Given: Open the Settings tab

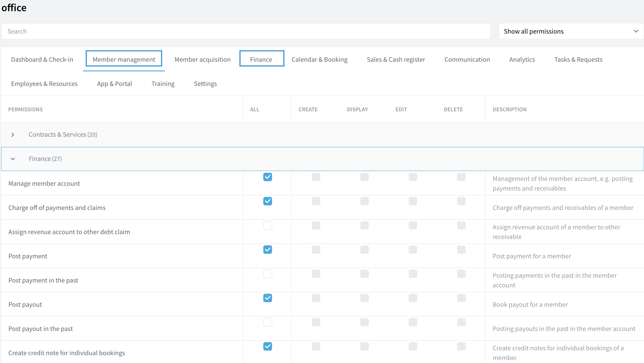Looking at the screenshot, I should click(x=205, y=83).
